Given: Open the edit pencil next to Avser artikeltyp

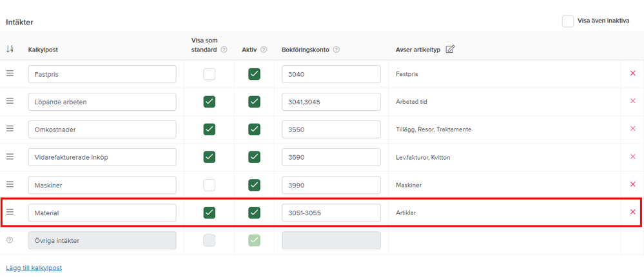Looking at the screenshot, I should click(x=450, y=50).
